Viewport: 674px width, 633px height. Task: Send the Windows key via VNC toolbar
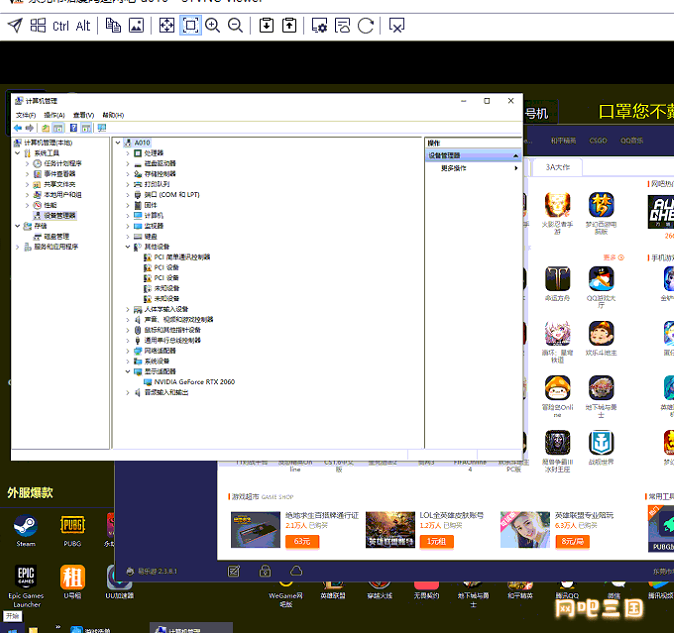[38, 25]
